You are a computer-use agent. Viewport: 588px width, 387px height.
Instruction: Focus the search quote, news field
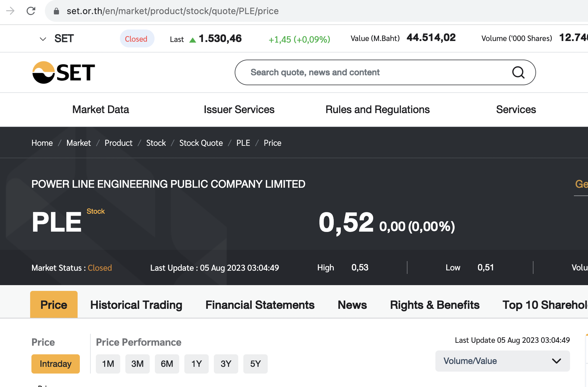(385, 72)
